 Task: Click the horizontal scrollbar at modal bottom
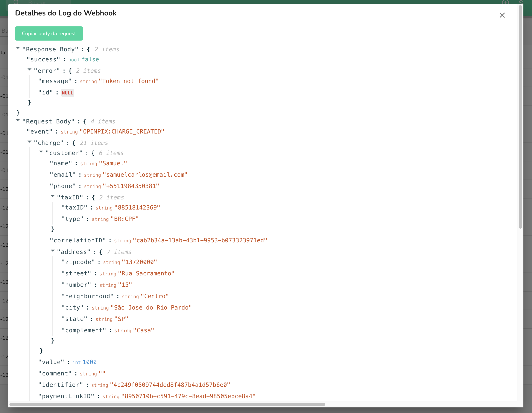(x=167, y=404)
